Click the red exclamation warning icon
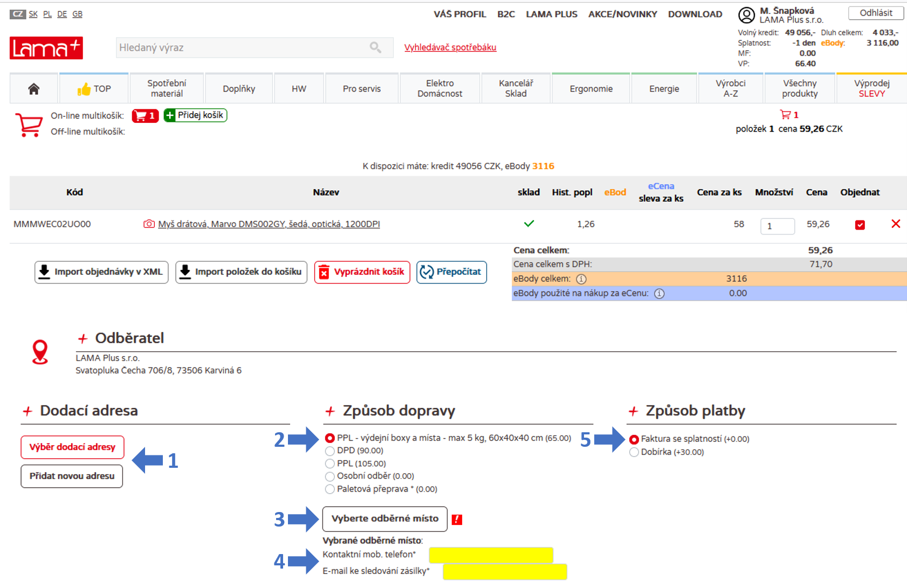The width and height of the screenshot is (907, 588). click(457, 520)
